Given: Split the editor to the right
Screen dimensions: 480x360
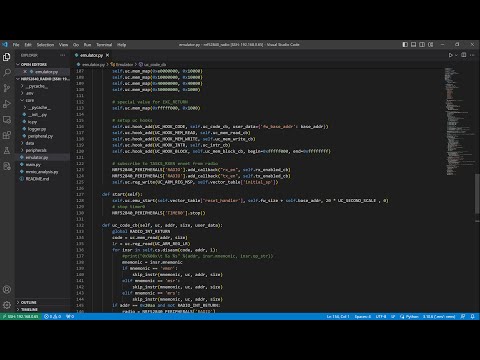Looking at the screenshot, I should 464,55.
